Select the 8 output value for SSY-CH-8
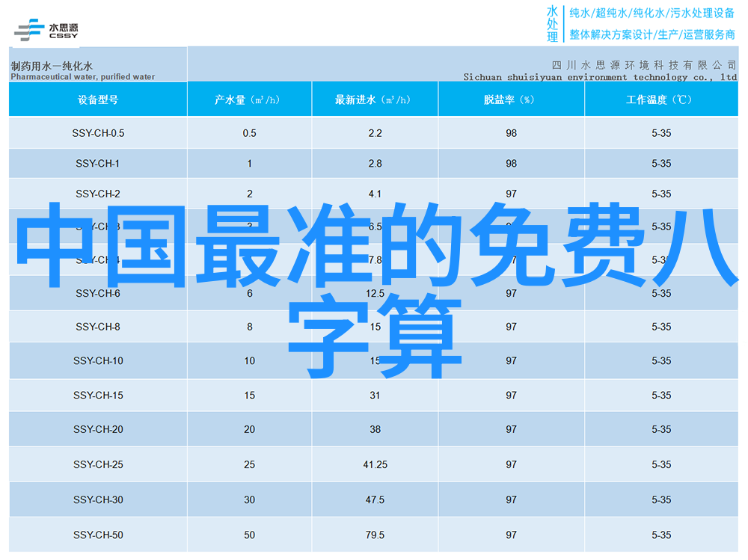 point(250,327)
